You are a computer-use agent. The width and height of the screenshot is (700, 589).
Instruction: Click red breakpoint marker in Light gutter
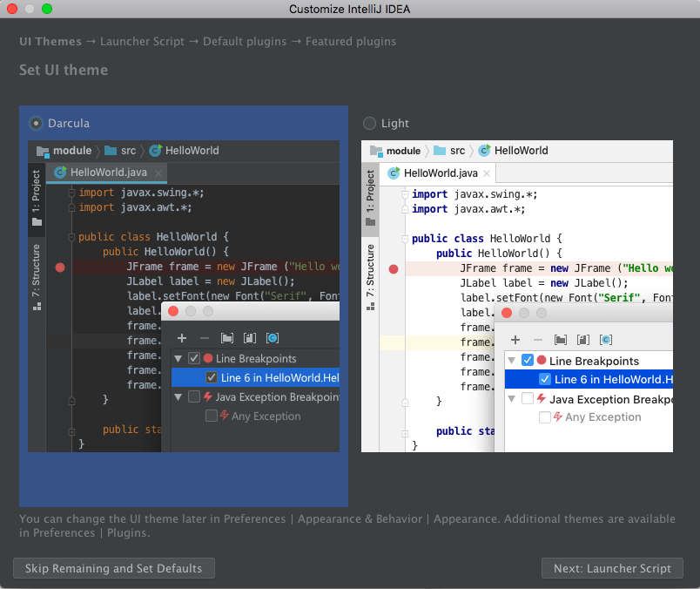coord(394,269)
